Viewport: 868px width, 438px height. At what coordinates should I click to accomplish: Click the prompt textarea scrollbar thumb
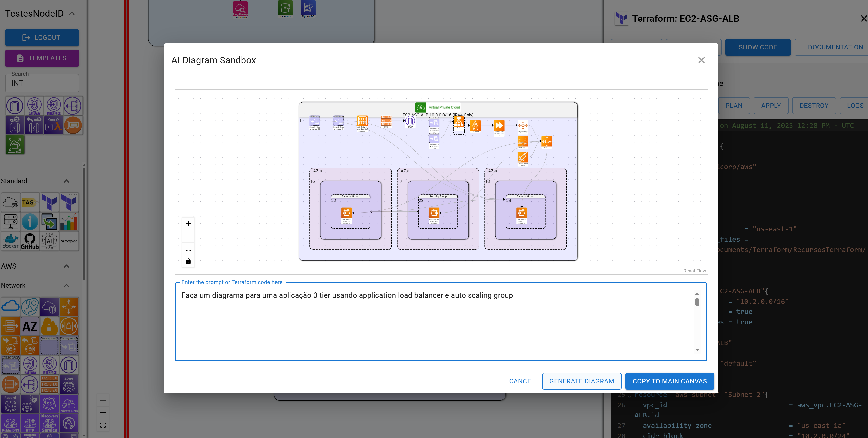click(697, 302)
